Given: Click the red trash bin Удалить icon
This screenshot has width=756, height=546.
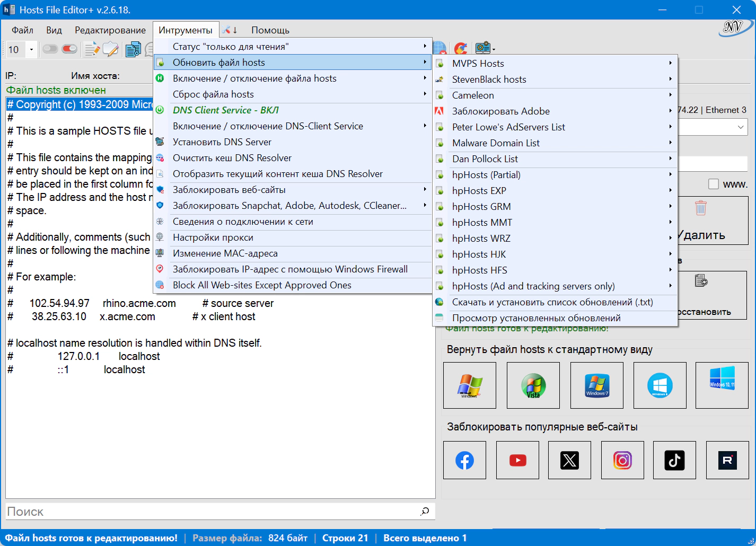Looking at the screenshot, I should pyautogui.click(x=701, y=208).
